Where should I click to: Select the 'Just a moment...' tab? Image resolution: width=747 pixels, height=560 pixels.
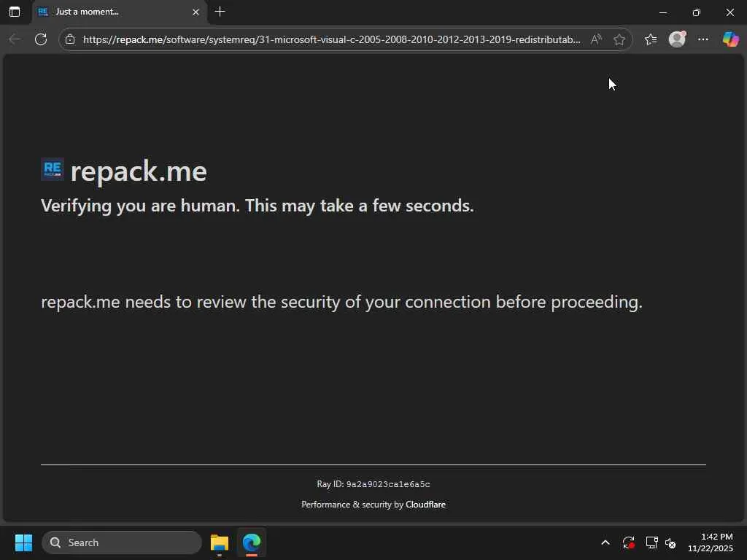pyautogui.click(x=109, y=12)
